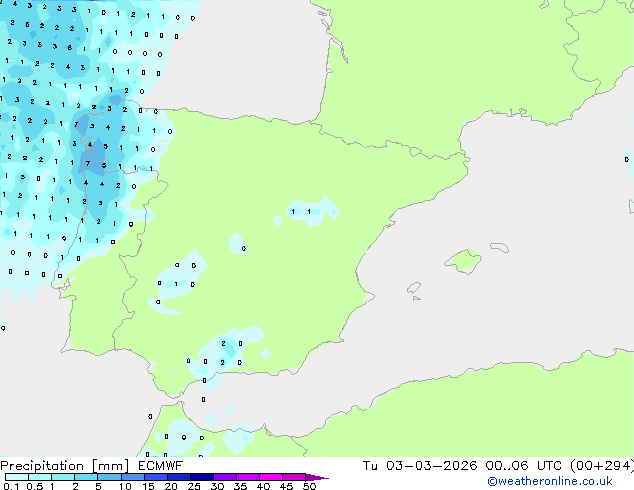
Task: Click the forecast offset '(00+294)'
Action: coord(602,466)
